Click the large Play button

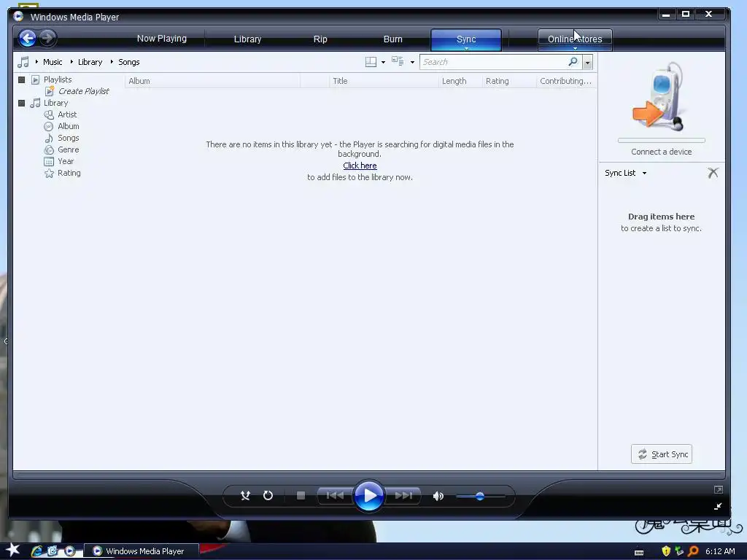click(368, 496)
